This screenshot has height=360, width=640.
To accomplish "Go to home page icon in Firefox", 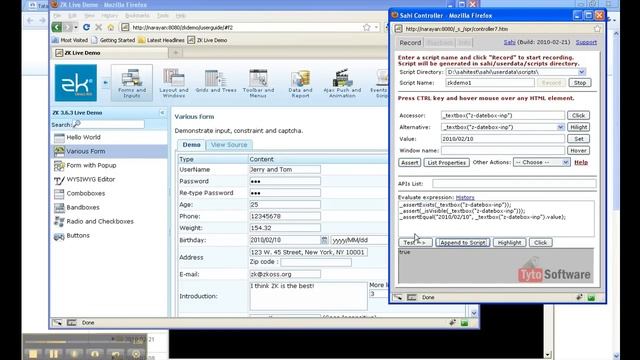I will (x=111, y=27).
